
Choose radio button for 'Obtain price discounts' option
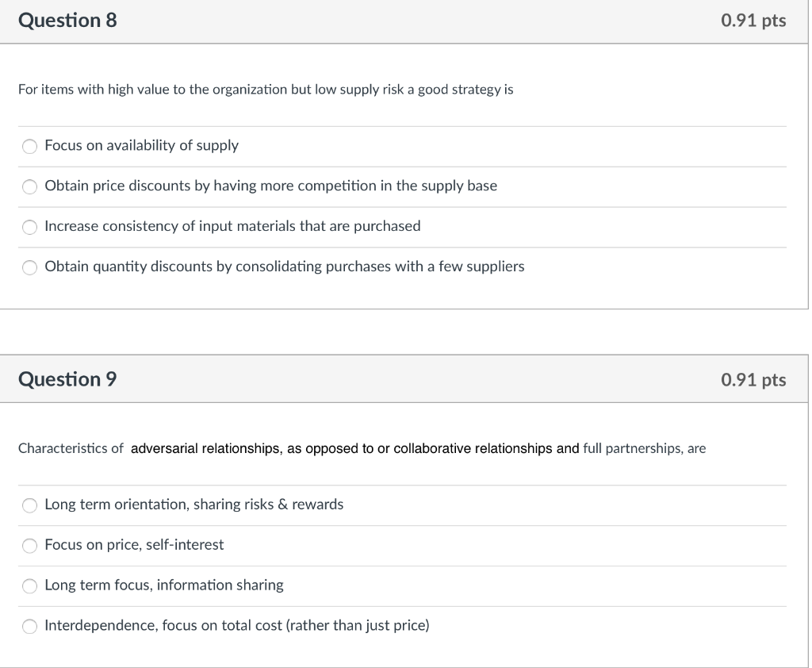tap(30, 186)
